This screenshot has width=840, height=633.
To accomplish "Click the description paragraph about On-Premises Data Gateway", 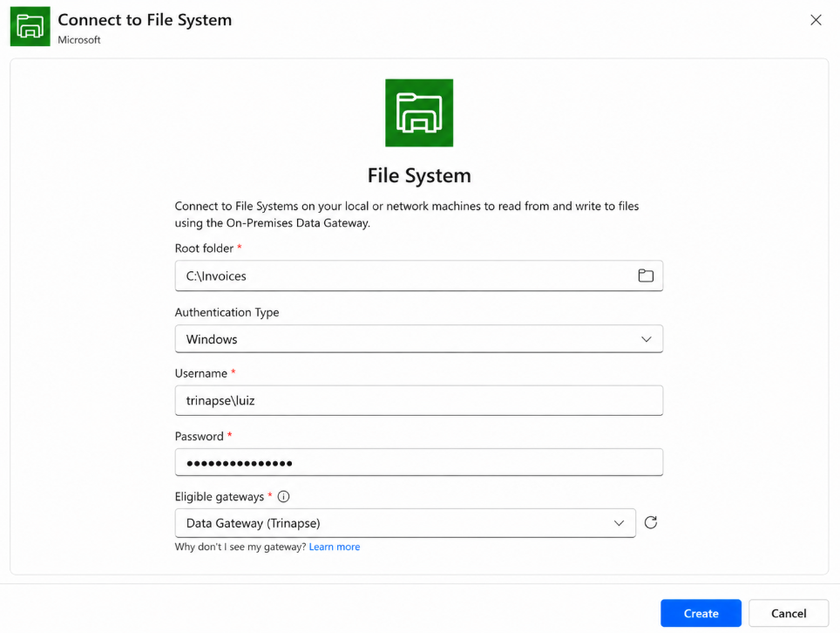I will [407, 214].
